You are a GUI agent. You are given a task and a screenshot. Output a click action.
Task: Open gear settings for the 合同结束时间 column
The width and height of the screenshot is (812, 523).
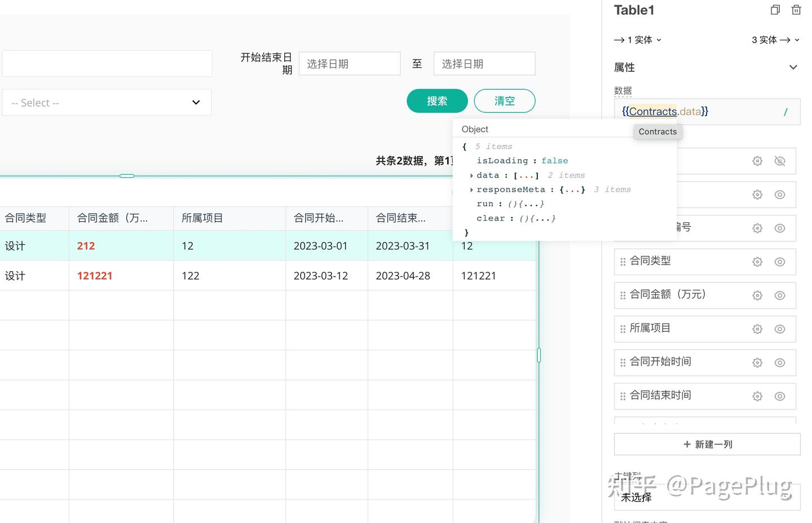coord(757,396)
